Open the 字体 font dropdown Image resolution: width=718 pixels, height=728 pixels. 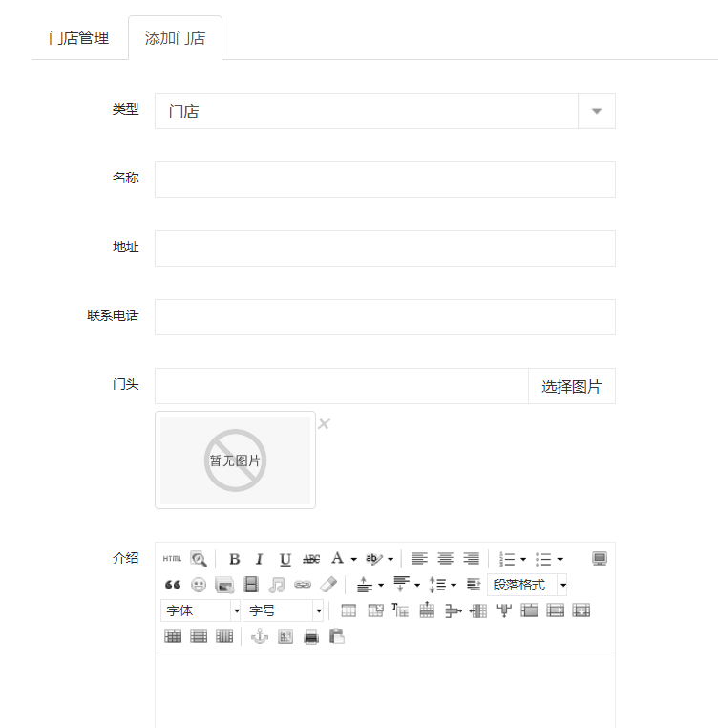(x=201, y=610)
